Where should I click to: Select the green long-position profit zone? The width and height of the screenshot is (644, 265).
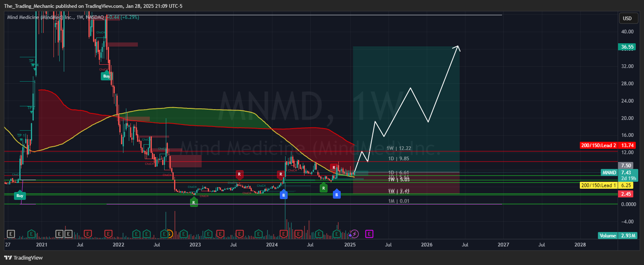coord(406,109)
